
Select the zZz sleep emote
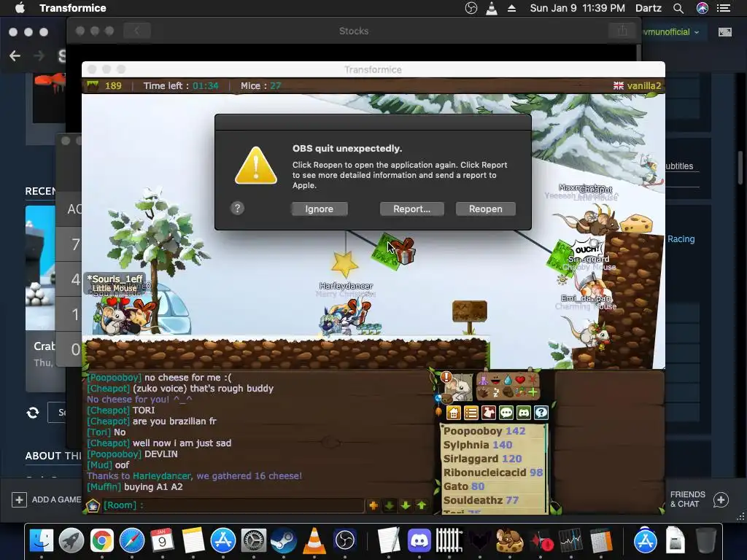coord(496,393)
